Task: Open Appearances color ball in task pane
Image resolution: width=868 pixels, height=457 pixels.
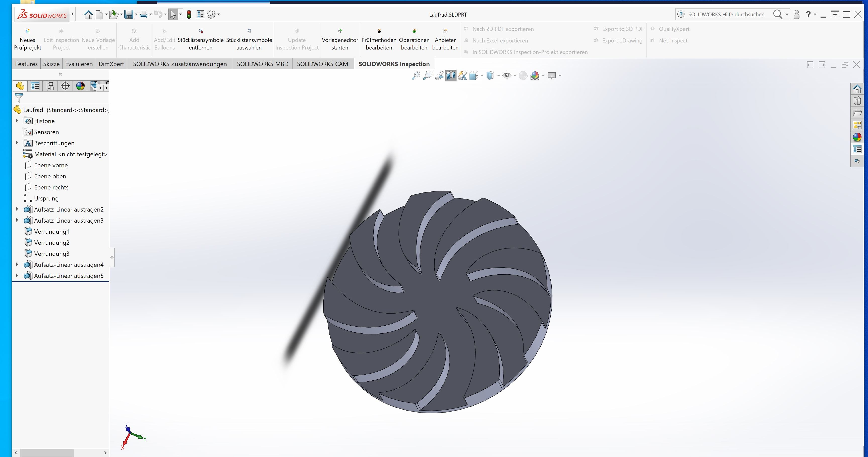Action: click(x=857, y=137)
